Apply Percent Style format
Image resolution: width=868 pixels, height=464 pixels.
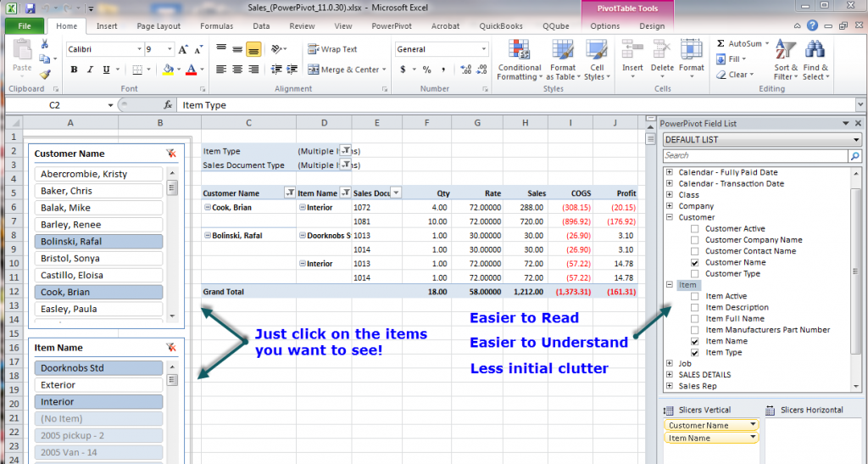pyautogui.click(x=427, y=70)
